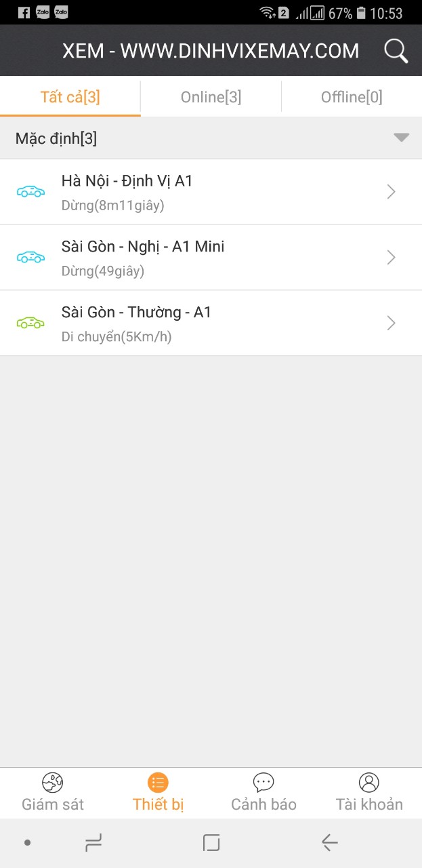Open the search magnifier icon
Viewport: 422px width, 868px height.
(x=396, y=51)
